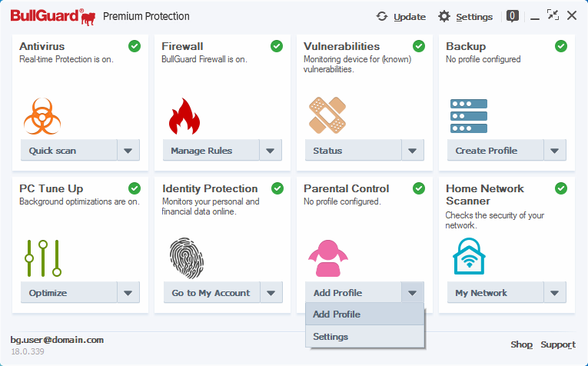588x366 pixels.
Task: Click the Backup server stack icon
Action: tap(469, 116)
